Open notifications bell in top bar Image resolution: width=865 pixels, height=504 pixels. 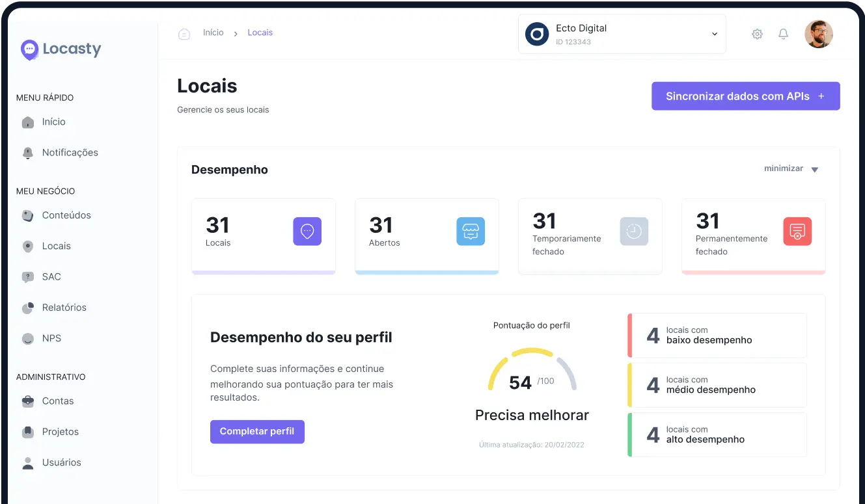(784, 34)
